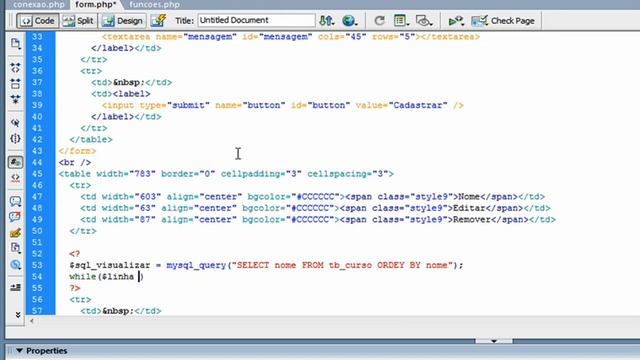The height and width of the screenshot is (360, 640).
Task: Click the ?> PHP closing tag
Action: pos(75,288)
